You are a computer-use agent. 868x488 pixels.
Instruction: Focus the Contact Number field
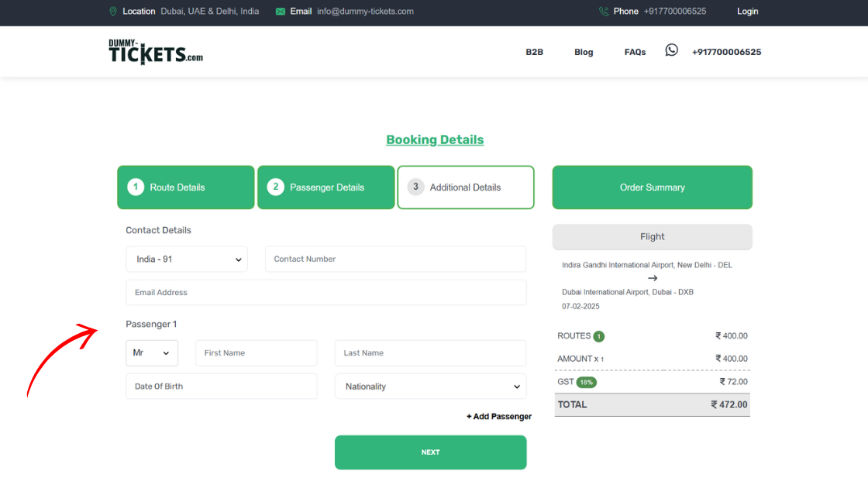click(395, 259)
